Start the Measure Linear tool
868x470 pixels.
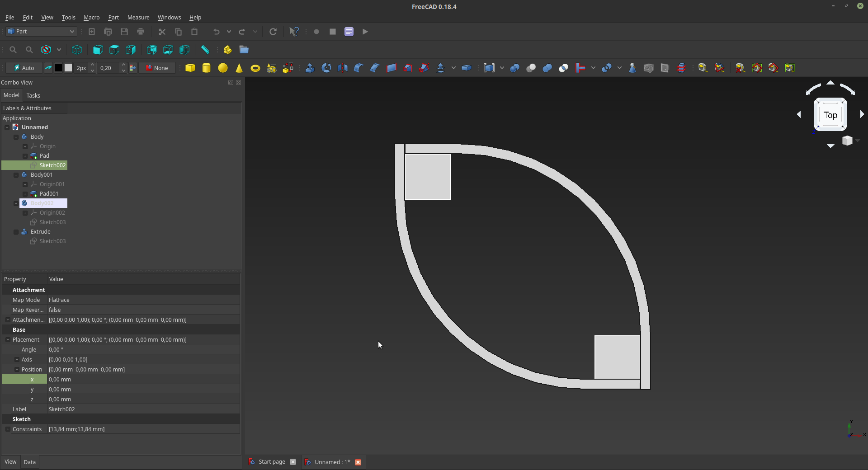[x=703, y=68]
